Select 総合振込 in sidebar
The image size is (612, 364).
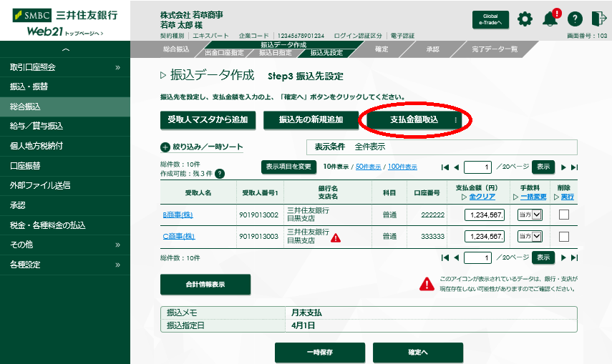coord(65,107)
